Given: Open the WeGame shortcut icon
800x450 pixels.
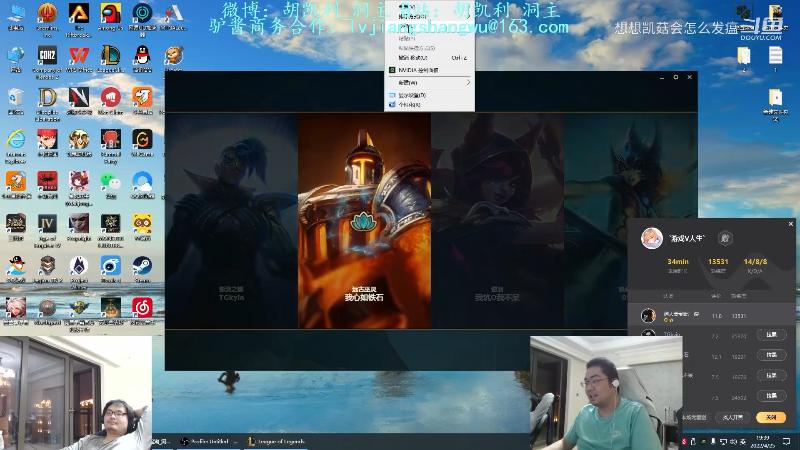Looking at the screenshot, I should coord(142,143).
